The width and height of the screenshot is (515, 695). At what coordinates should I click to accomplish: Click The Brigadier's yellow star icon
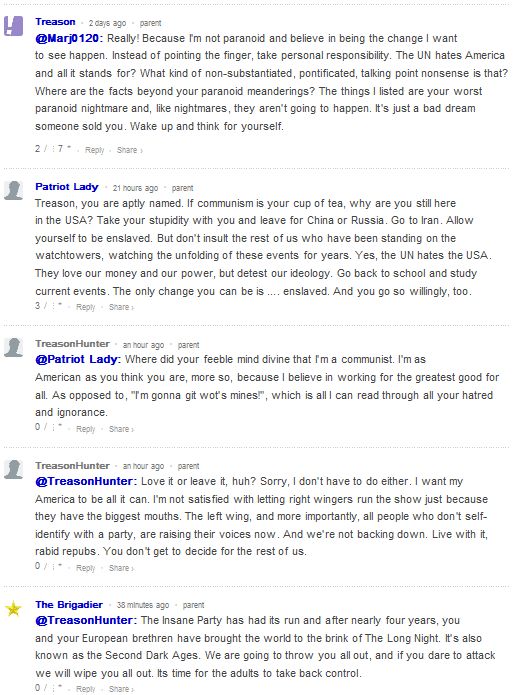tap(13, 609)
